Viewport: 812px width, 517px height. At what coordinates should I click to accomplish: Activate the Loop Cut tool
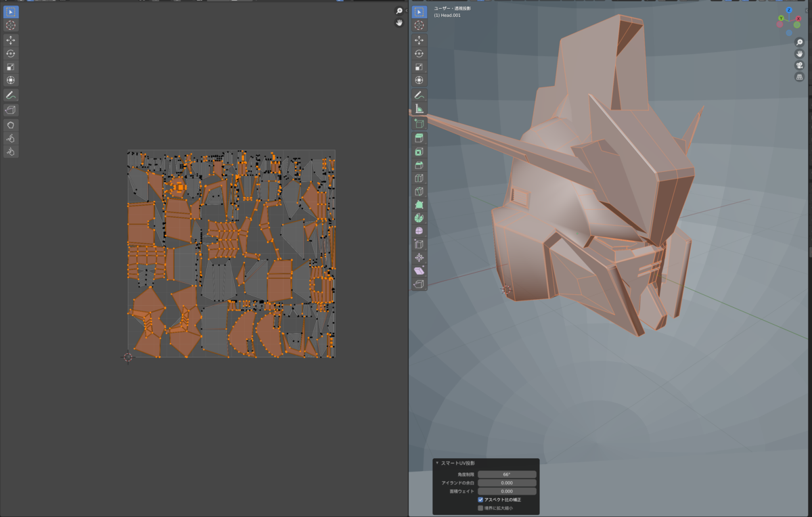tap(420, 179)
